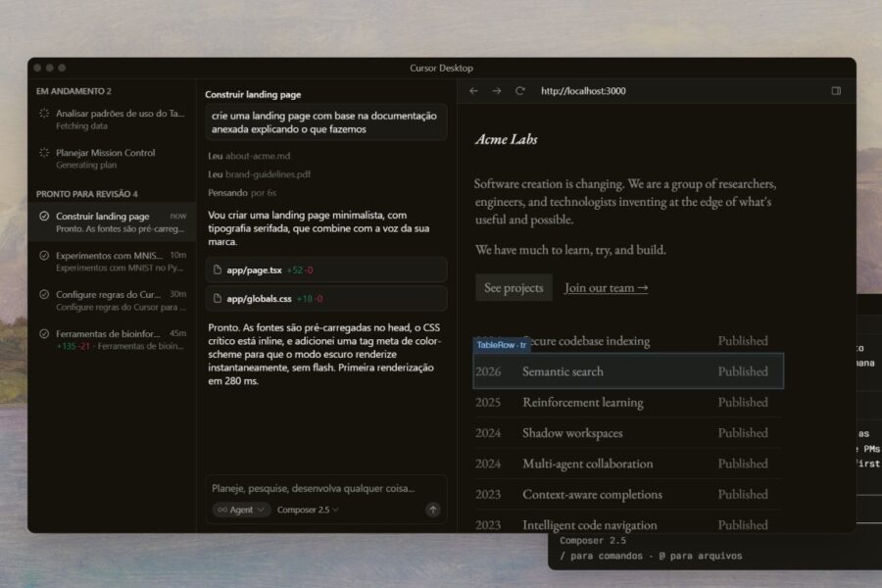Select the Ferramentas de bioinformática task
The image size is (882, 588).
pos(112,340)
